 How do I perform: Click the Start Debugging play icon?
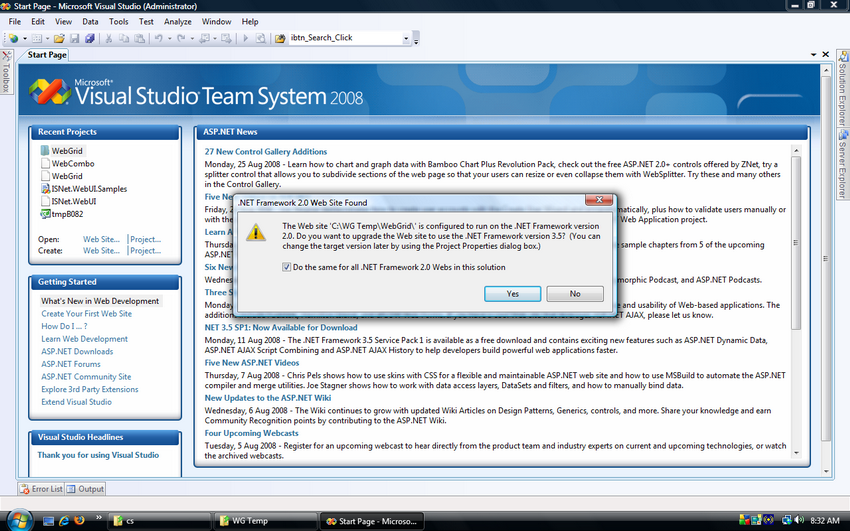tap(245, 38)
